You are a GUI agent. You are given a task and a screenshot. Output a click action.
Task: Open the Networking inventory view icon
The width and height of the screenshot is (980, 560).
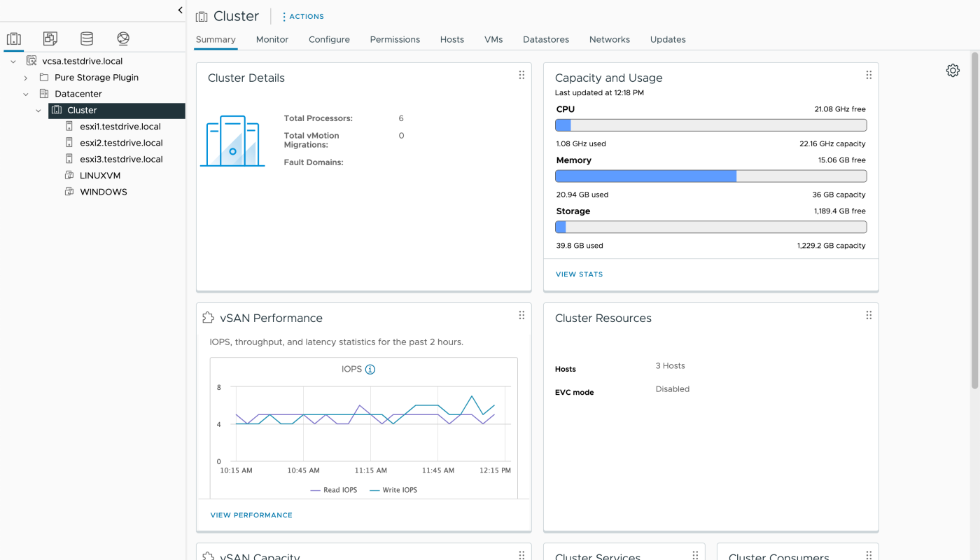(x=123, y=38)
